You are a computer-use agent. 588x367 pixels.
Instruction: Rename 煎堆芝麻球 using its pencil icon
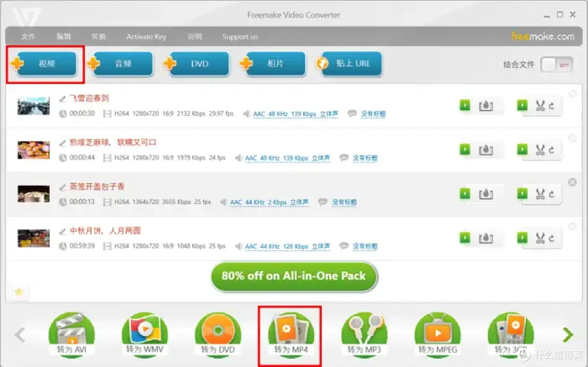click(x=63, y=143)
